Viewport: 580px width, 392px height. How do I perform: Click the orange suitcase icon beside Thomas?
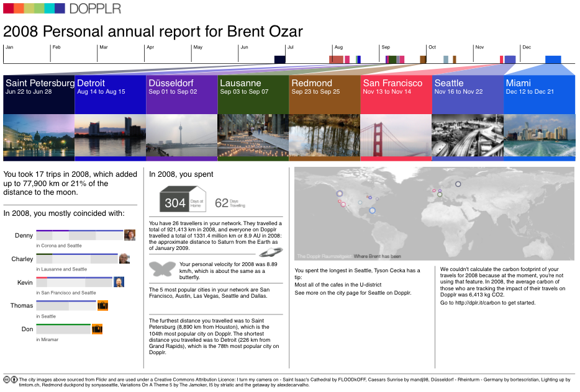pos(103,305)
